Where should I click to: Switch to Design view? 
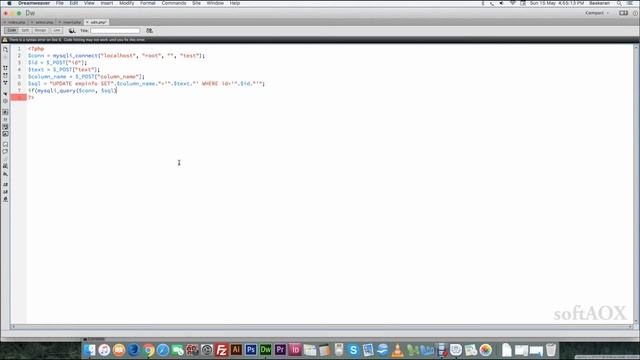[x=40, y=31]
